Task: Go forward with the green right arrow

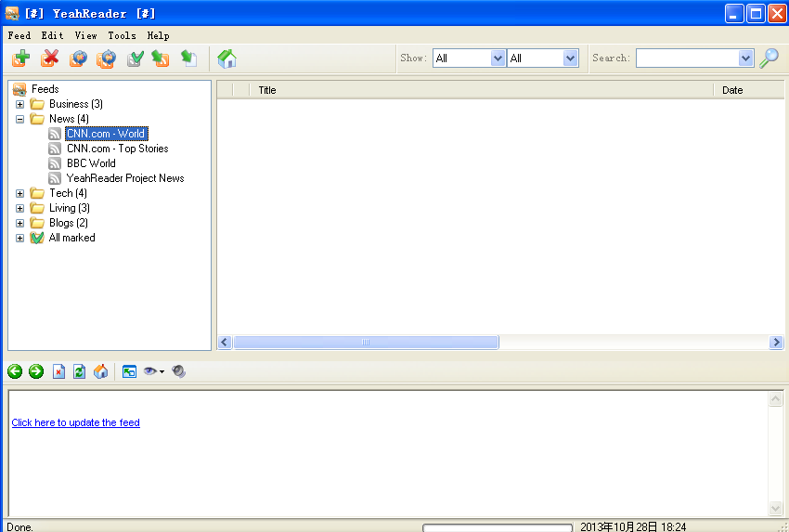Action: (x=36, y=372)
